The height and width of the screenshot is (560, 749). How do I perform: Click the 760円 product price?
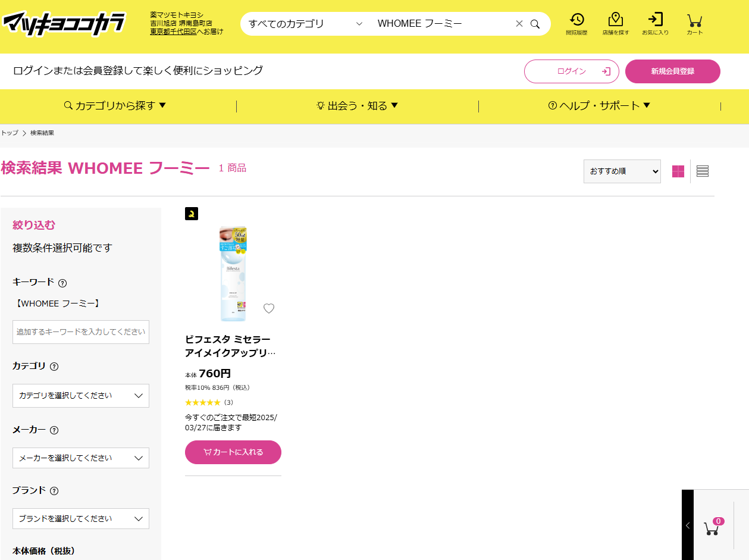[x=215, y=374]
